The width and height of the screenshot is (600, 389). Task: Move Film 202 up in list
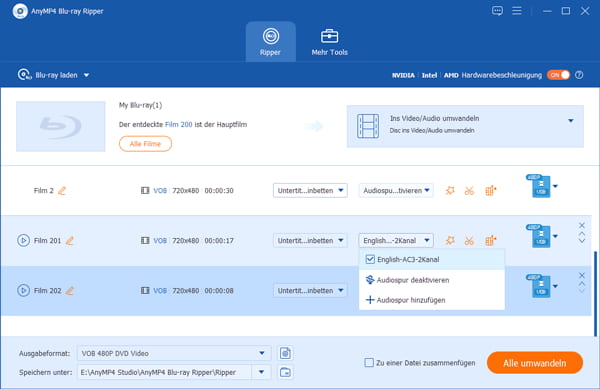[582, 284]
